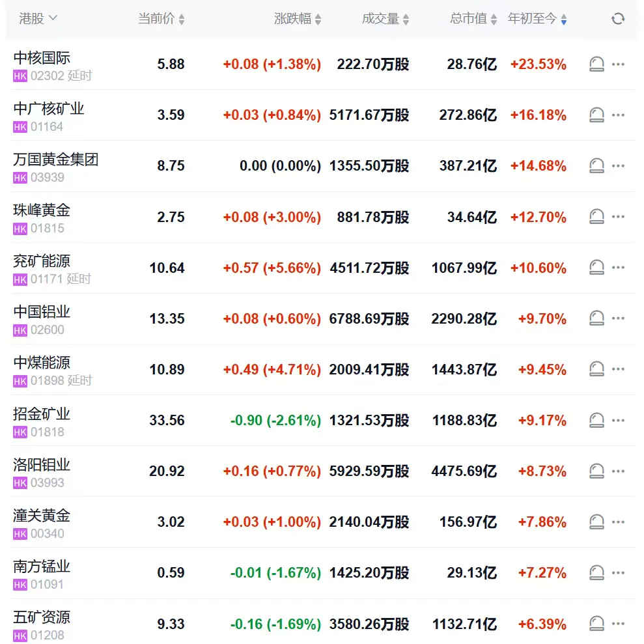The width and height of the screenshot is (644, 644).
Task: Open more options for 洛阳钼业
Action: point(618,471)
